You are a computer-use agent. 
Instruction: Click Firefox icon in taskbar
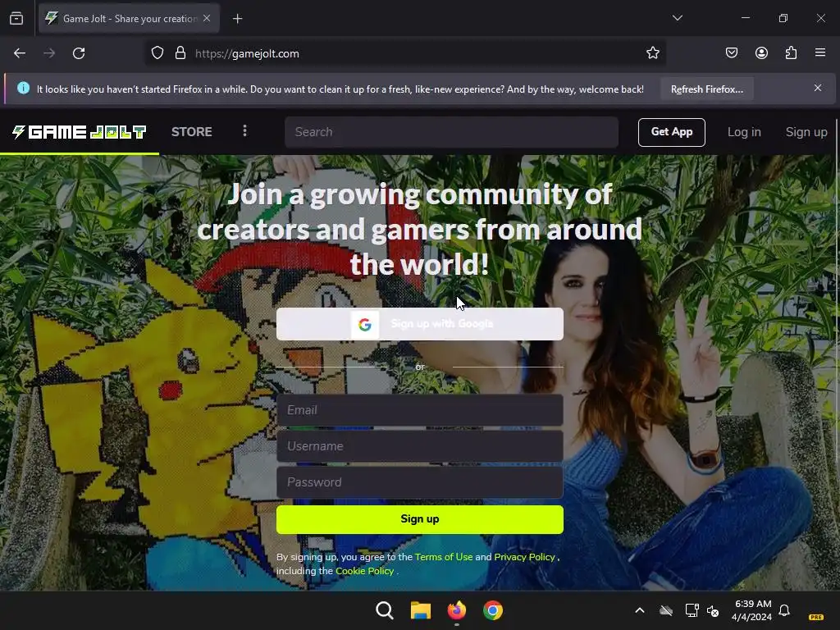456,610
